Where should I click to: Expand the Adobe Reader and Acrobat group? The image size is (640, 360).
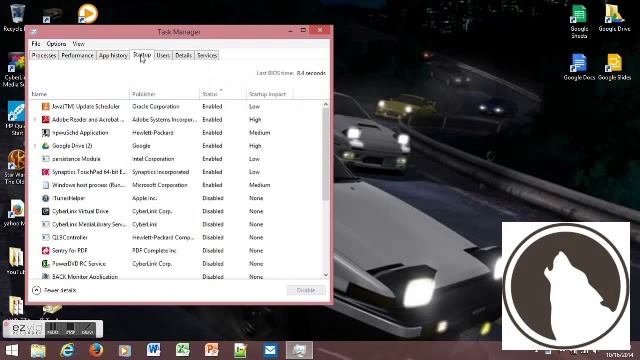[35, 120]
